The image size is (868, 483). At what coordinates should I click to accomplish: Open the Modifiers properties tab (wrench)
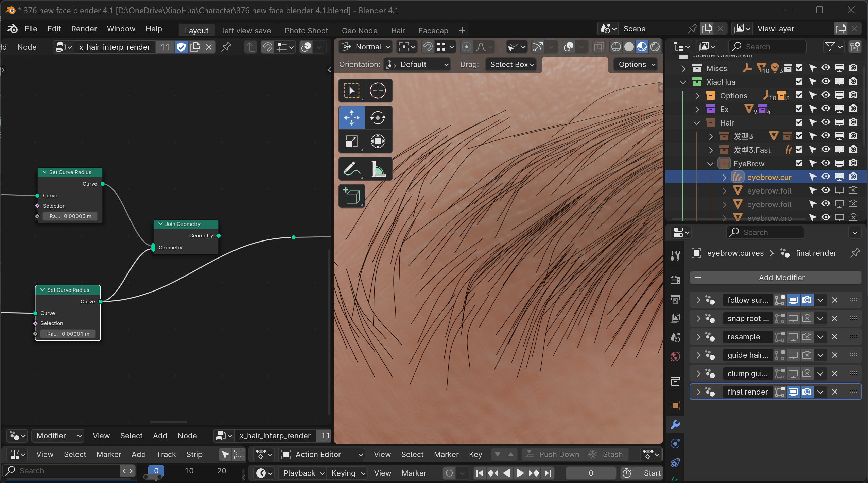(675, 424)
